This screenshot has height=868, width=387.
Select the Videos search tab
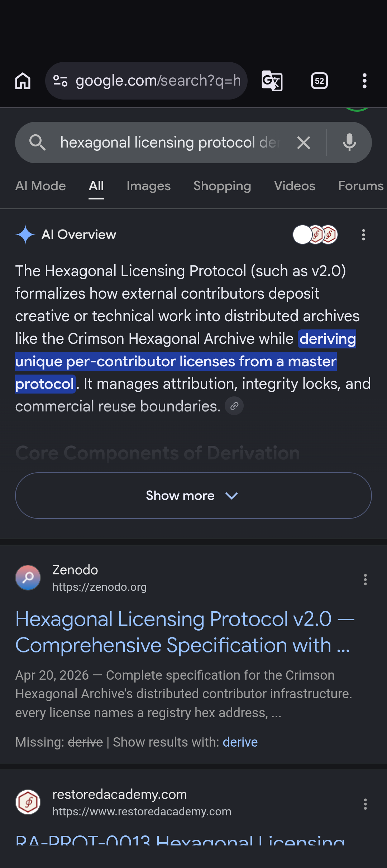(295, 186)
